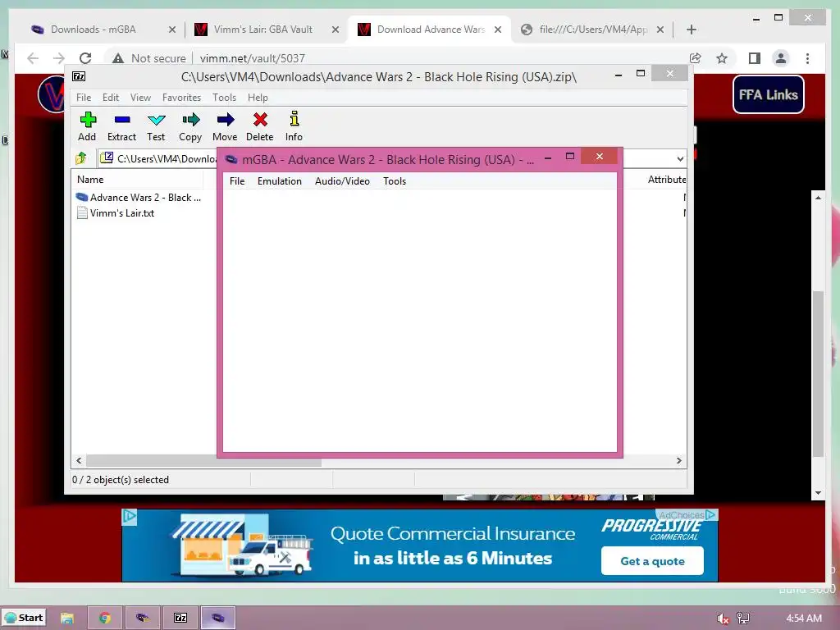The width and height of the screenshot is (840, 630).
Task: Click the AdChoices icon on the banner
Action: pyautogui.click(x=710, y=514)
